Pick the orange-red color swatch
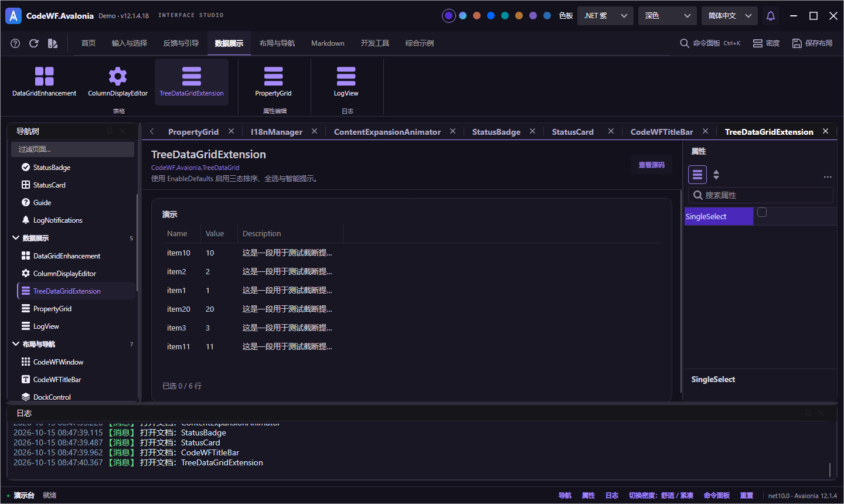 click(x=477, y=16)
